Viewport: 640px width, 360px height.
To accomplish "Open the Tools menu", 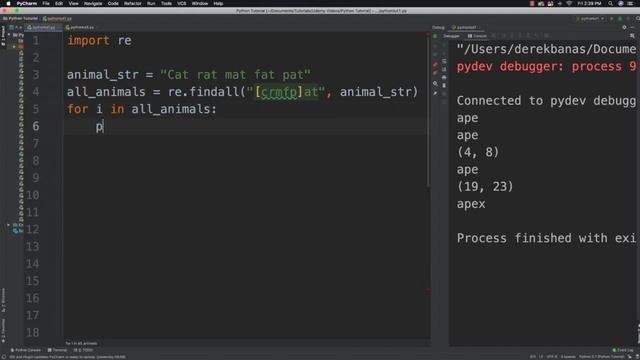I will point(166,3).
